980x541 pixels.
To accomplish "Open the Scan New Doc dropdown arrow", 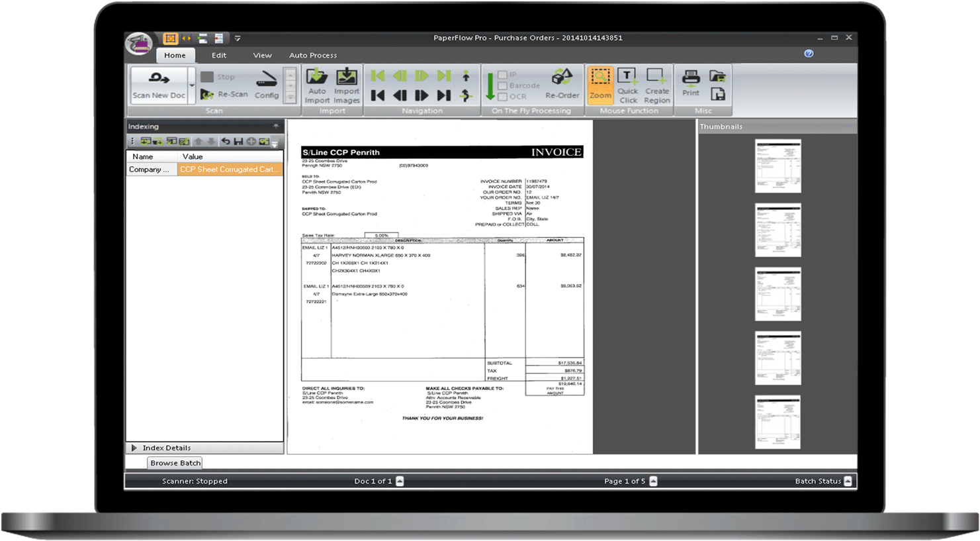I will coord(192,85).
